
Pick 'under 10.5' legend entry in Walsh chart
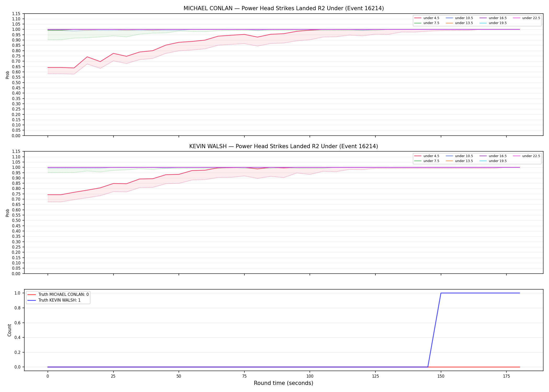460,156
